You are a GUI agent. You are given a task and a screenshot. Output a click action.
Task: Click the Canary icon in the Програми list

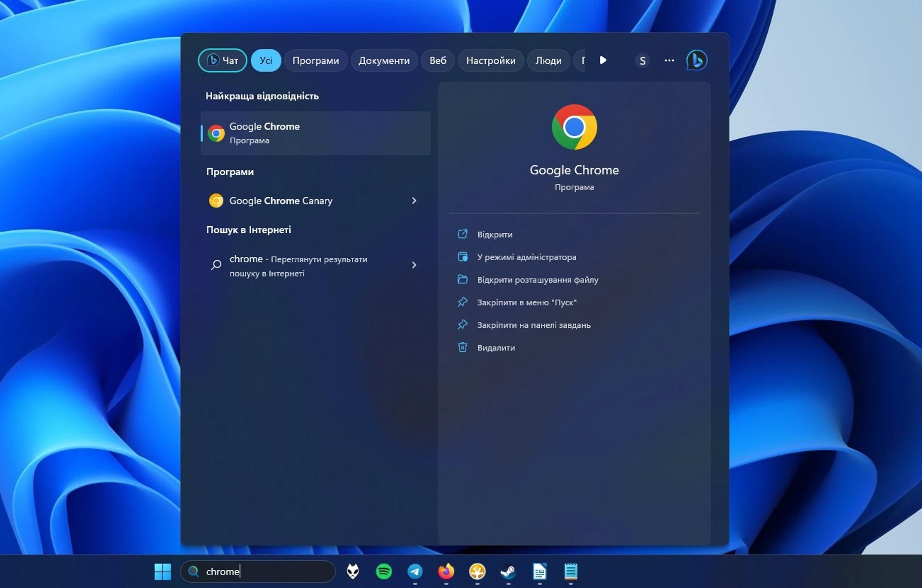click(216, 201)
